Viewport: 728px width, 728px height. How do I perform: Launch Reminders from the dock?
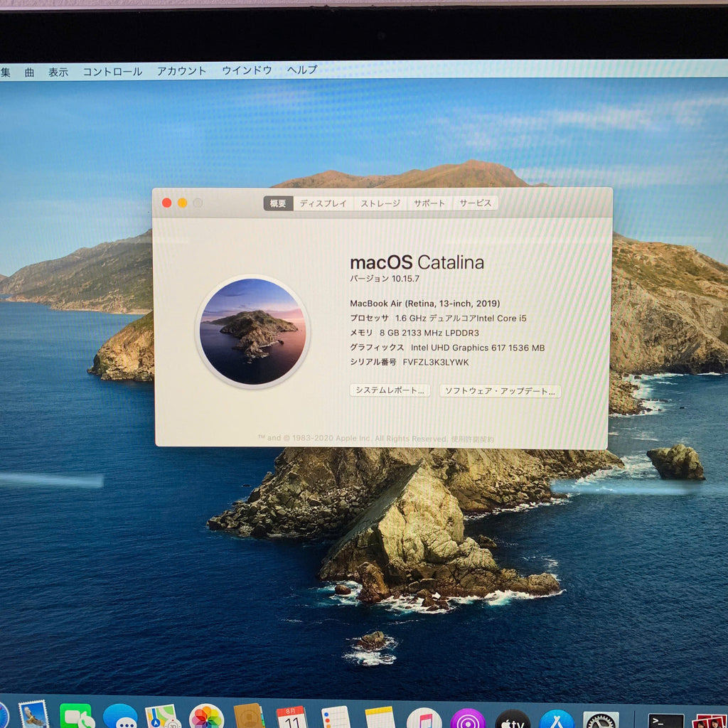pyautogui.click(x=336, y=717)
